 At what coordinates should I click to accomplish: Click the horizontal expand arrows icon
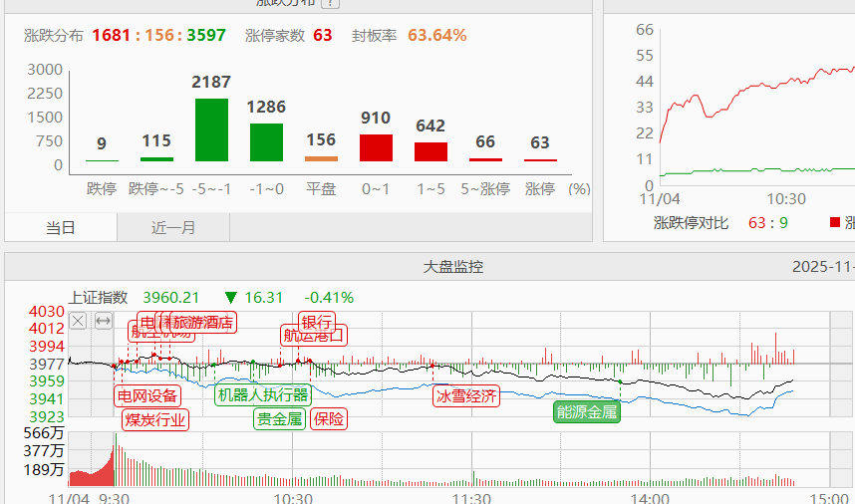tap(103, 321)
